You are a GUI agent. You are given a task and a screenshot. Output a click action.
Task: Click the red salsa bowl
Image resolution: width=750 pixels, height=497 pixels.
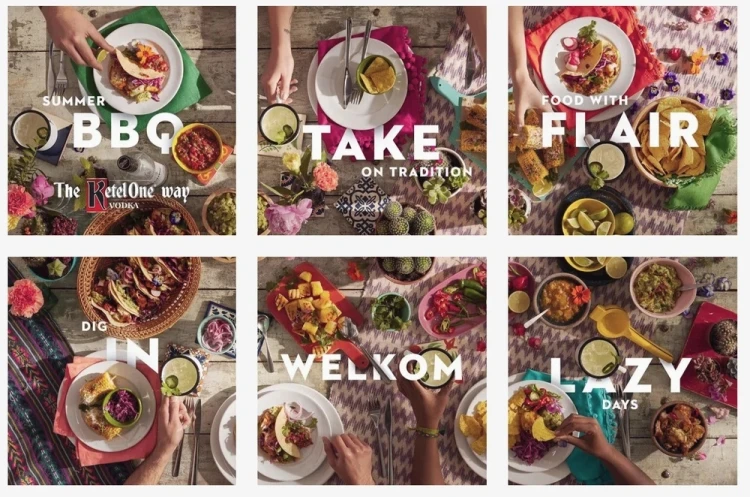tap(197, 148)
